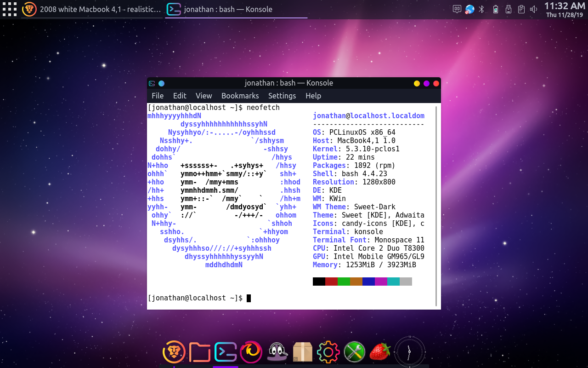Open the audio volume tray icon
588x368 pixels.
tap(533, 9)
